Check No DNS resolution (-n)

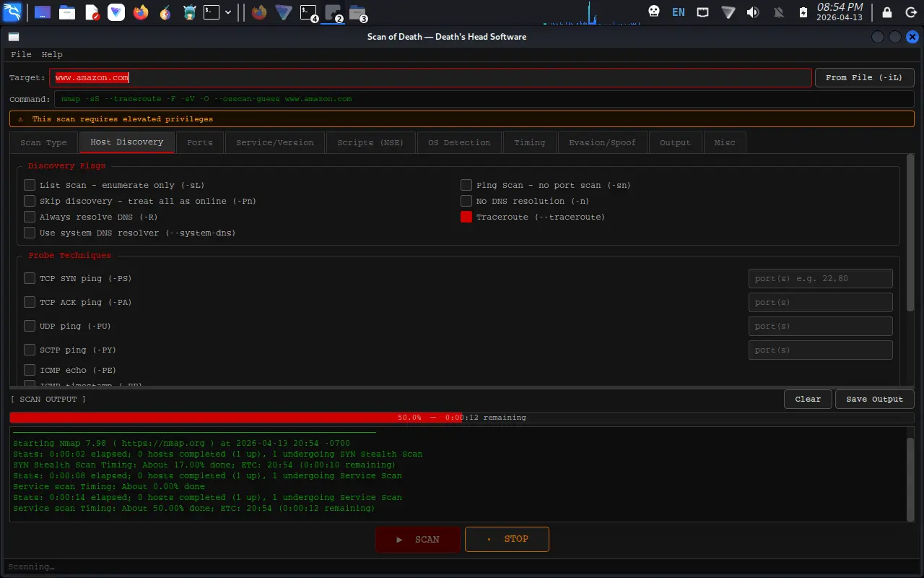(466, 201)
